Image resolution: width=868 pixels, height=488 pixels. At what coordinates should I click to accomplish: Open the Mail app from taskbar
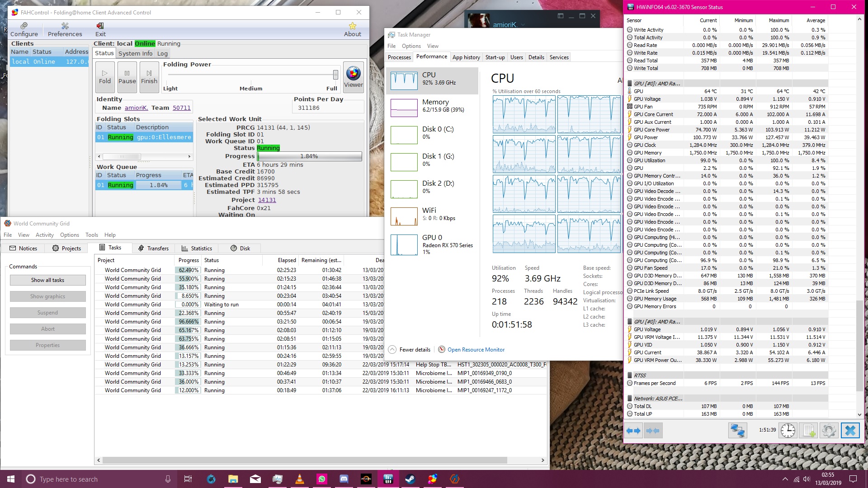(255, 479)
